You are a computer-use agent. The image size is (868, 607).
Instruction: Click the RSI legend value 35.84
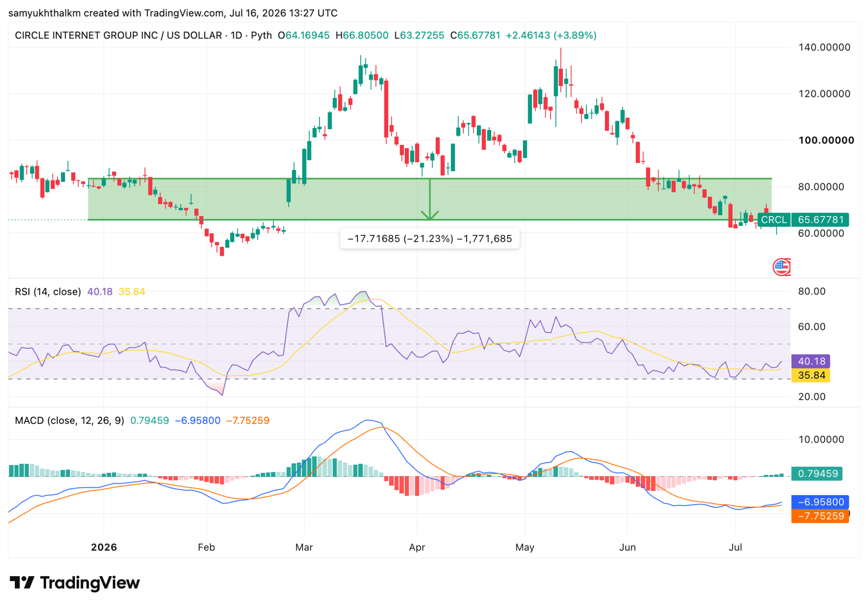tap(132, 292)
